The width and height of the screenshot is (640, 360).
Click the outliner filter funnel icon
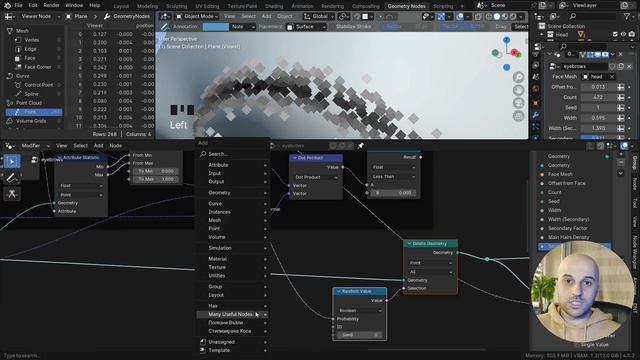(627, 16)
